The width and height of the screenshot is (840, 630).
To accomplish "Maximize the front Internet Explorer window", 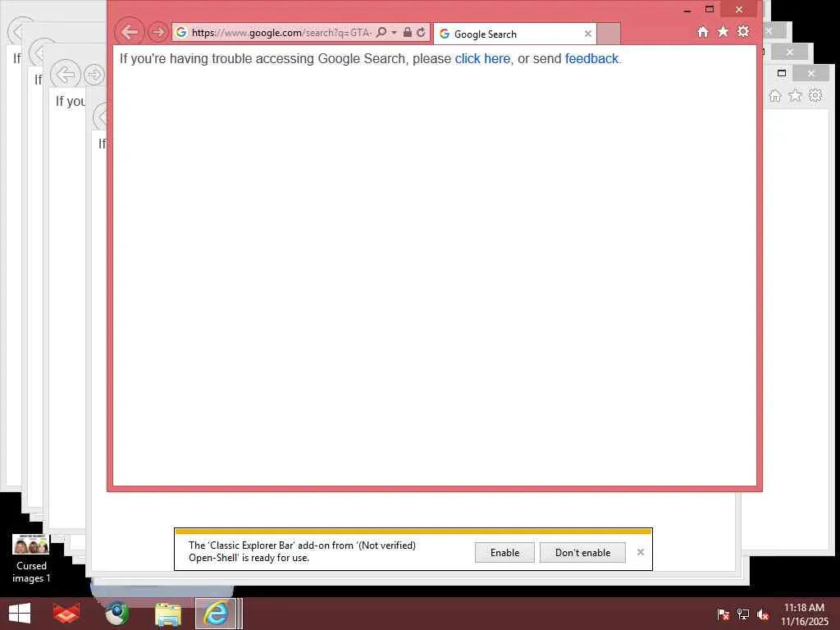I will tap(710, 10).
